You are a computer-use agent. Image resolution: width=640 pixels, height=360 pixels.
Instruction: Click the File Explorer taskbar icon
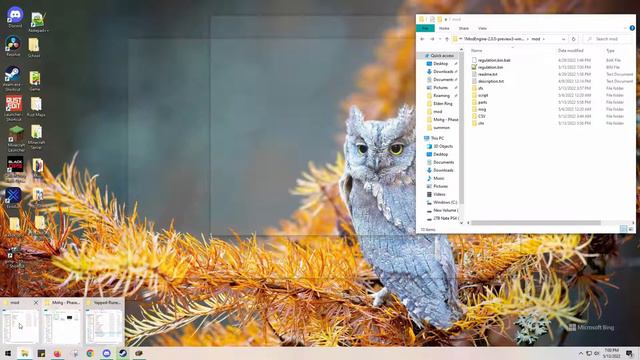click(x=24, y=353)
